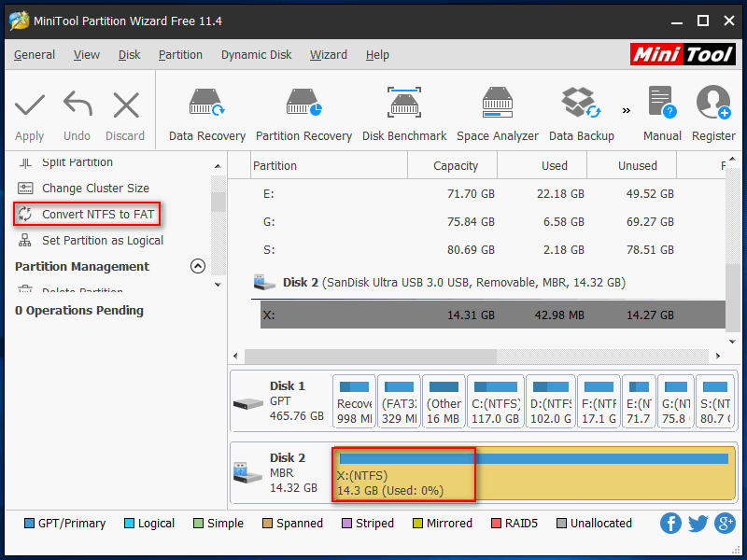Collapse the Partition Management section
This screenshot has width=747, height=560.
[198, 266]
